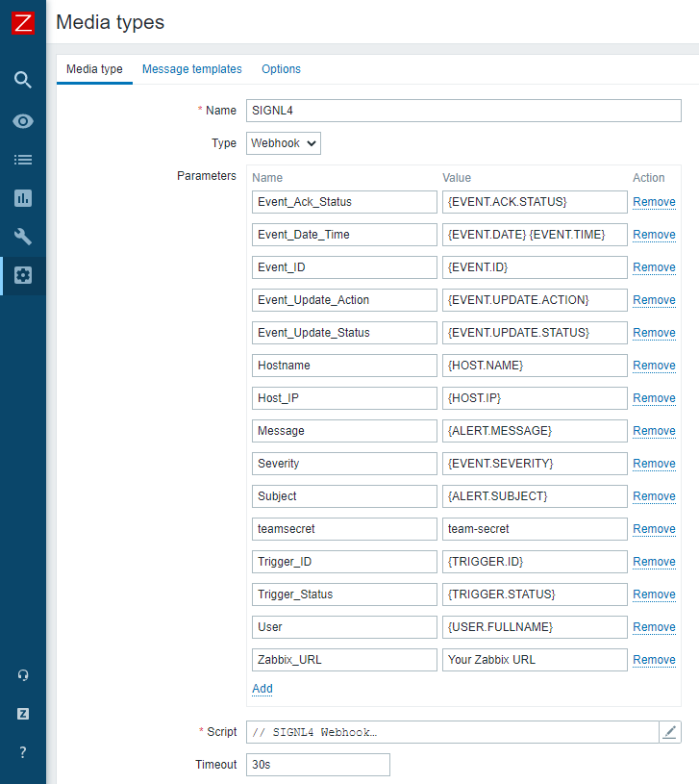The width and height of the screenshot is (699, 784).
Task: Click the Share Z icon in sidebar
Action: (x=23, y=714)
